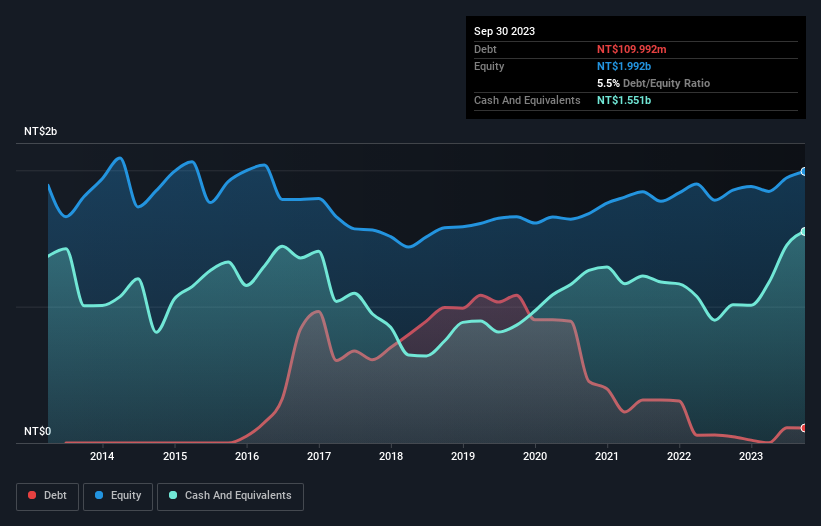821x526 pixels.
Task: Click the red Debt legend dot
Action: coord(32,495)
